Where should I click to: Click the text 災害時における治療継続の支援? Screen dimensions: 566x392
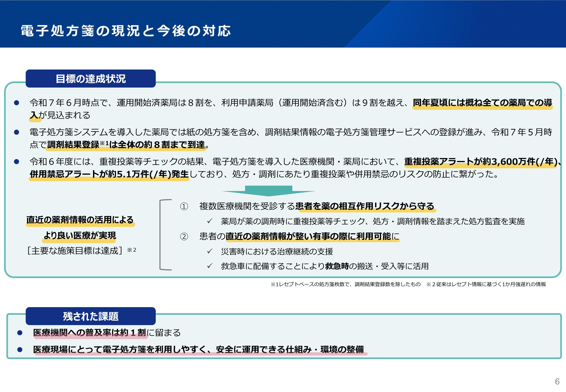(277, 252)
